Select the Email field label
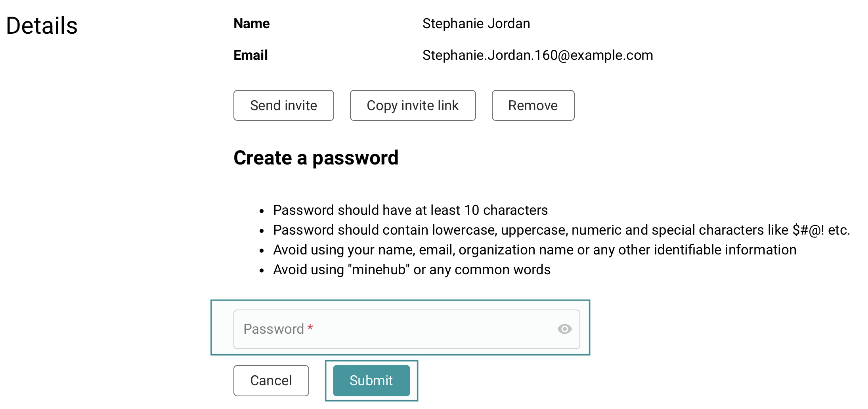 click(x=250, y=55)
